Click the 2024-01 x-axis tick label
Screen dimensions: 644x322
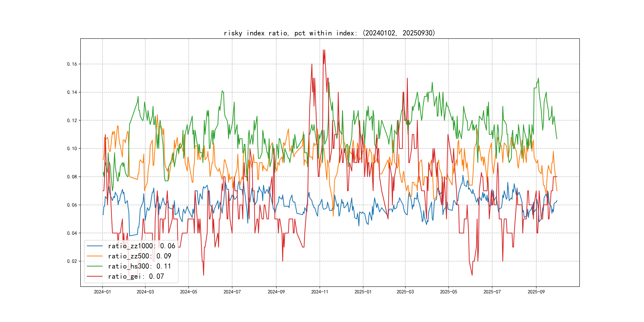pos(102,292)
